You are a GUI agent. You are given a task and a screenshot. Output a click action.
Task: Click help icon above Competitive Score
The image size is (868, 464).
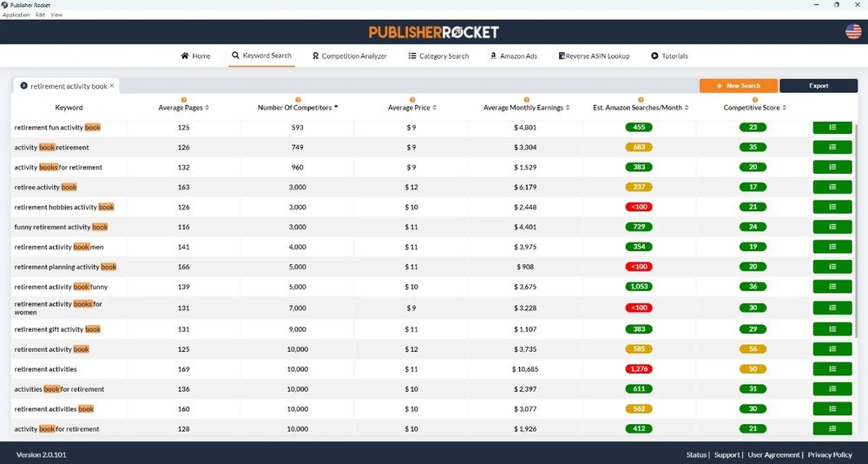tap(755, 100)
